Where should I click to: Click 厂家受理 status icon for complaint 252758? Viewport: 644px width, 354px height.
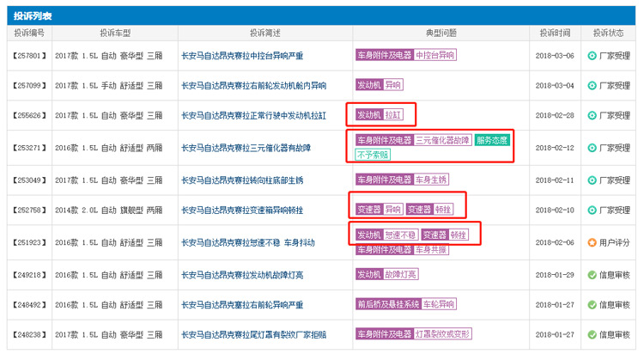[x=592, y=210]
